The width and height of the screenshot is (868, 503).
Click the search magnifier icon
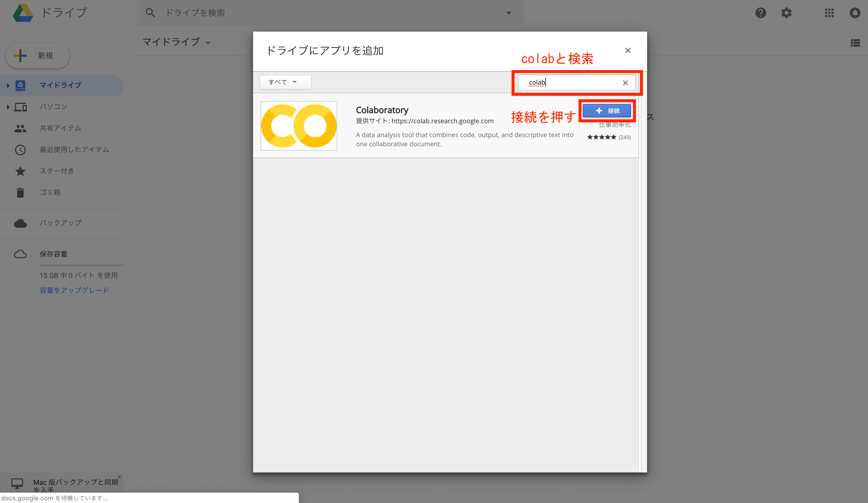150,13
